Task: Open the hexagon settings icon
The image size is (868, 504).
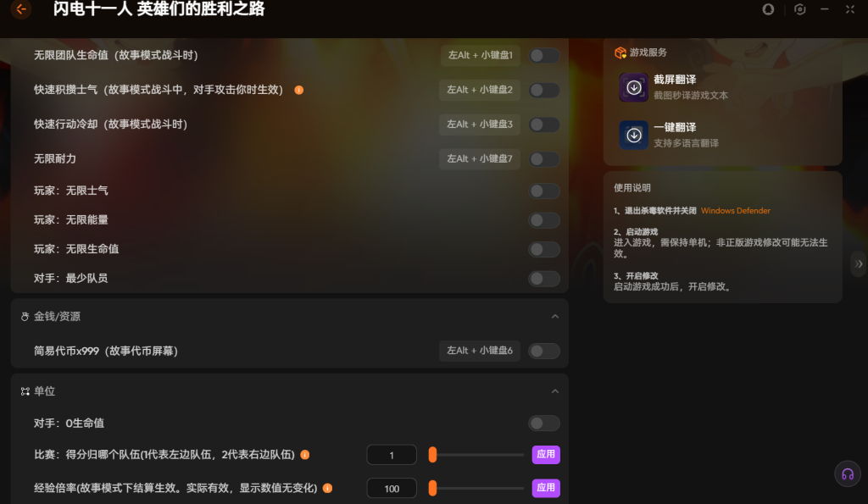Action: click(x=799, y=10)
